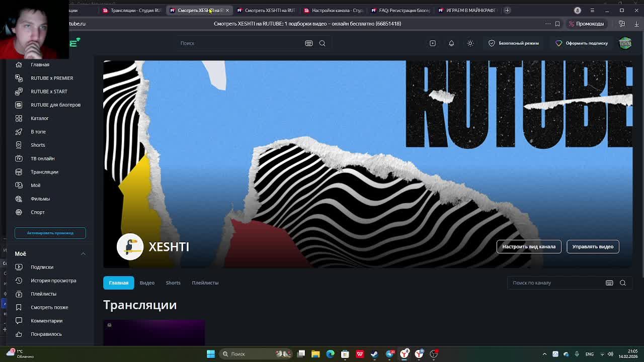The height and width of the screenshot is (362, 644).
Task: Open Спорт section
Action: [38, 212]
